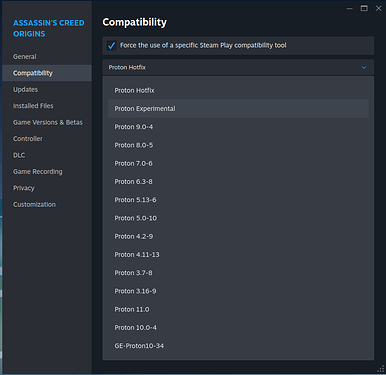Select Proton 9.0-4 from dropdown
386x375 pixels.
click(238, 127)
